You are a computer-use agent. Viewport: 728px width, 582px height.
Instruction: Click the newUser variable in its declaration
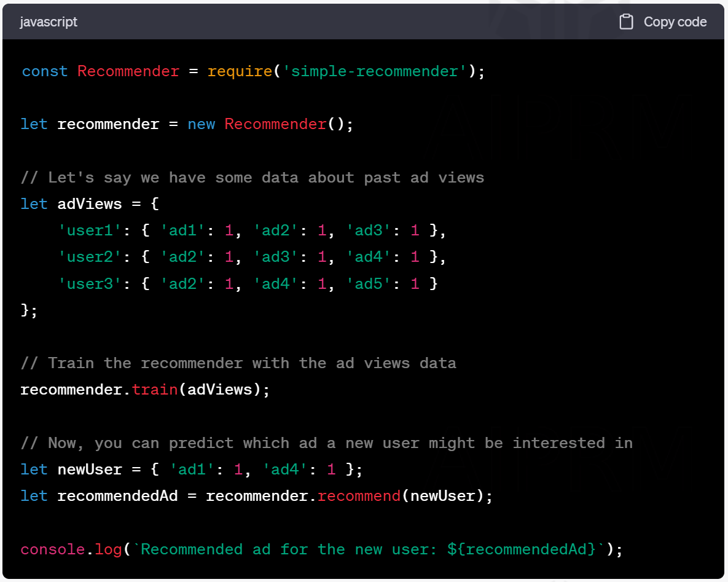[x=90, y=470]
